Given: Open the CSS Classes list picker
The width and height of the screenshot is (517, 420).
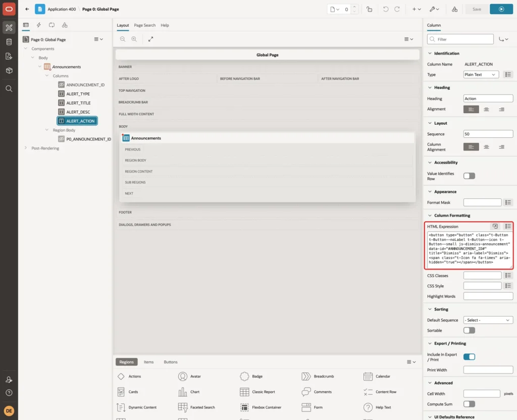Looking at the screenshot, I should coord(508,275).
